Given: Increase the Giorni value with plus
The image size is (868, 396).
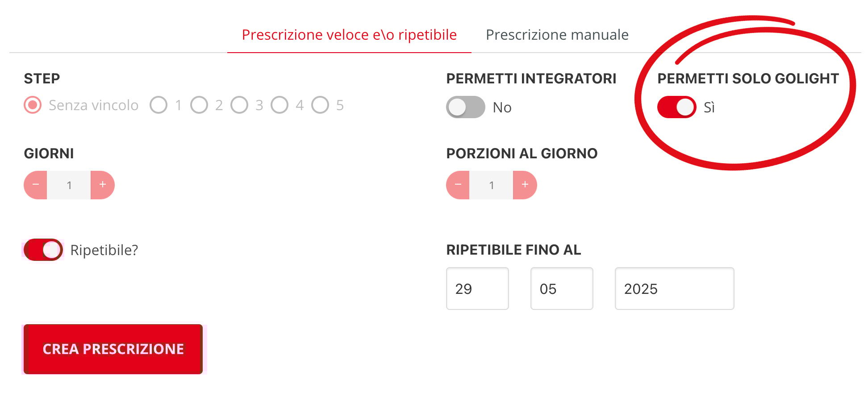Looking at the screenshot, I should [x=103, y=185].
